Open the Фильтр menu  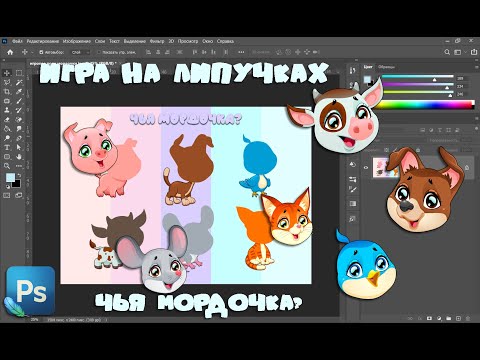(x=157, y=41)
